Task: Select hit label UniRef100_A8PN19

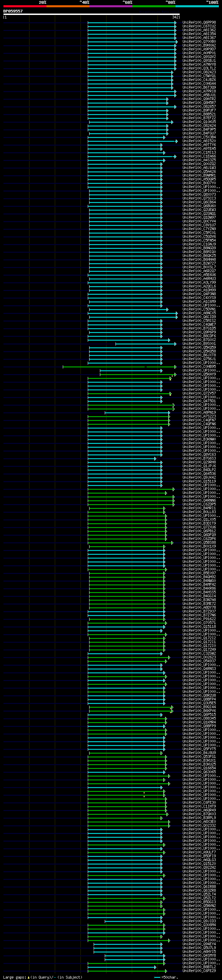Action: [199, 412]
